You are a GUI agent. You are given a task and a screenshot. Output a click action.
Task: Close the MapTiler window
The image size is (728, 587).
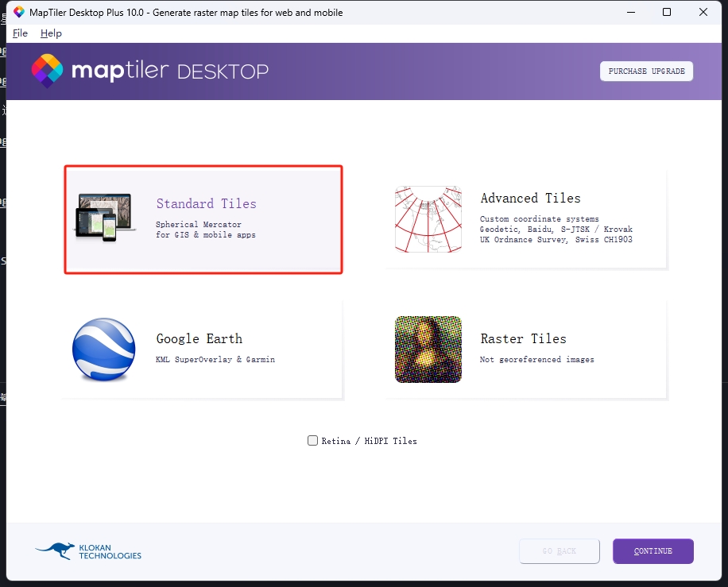pyautogui.click(x=703, y=12)
